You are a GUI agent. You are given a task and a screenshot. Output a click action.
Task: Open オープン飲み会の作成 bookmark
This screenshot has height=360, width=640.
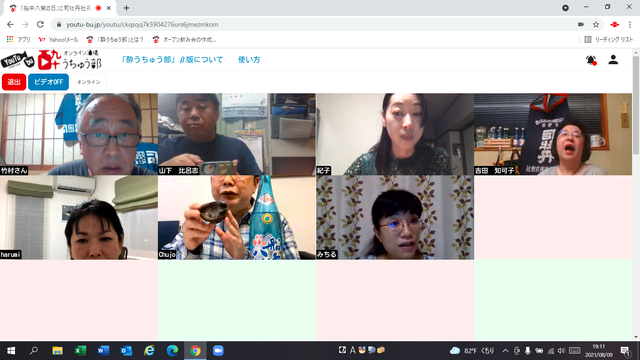coord(184,40)
